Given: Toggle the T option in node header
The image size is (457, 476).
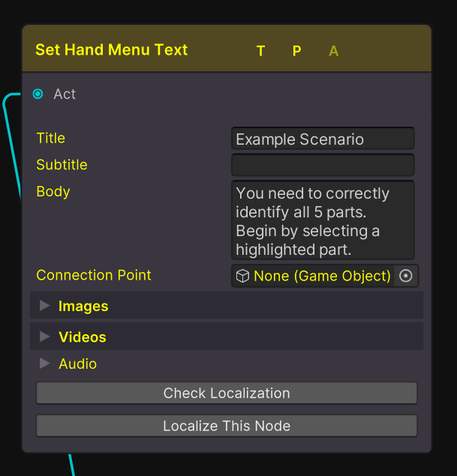Looking at the screenshot, I should 260,51.
